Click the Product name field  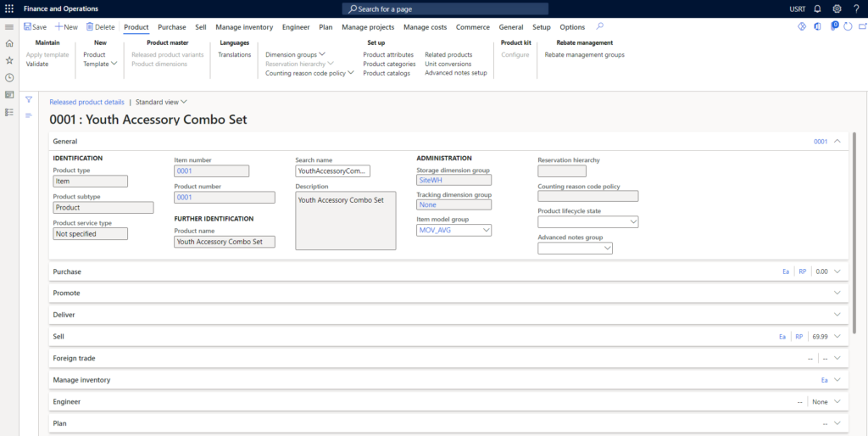pos(224,242)
